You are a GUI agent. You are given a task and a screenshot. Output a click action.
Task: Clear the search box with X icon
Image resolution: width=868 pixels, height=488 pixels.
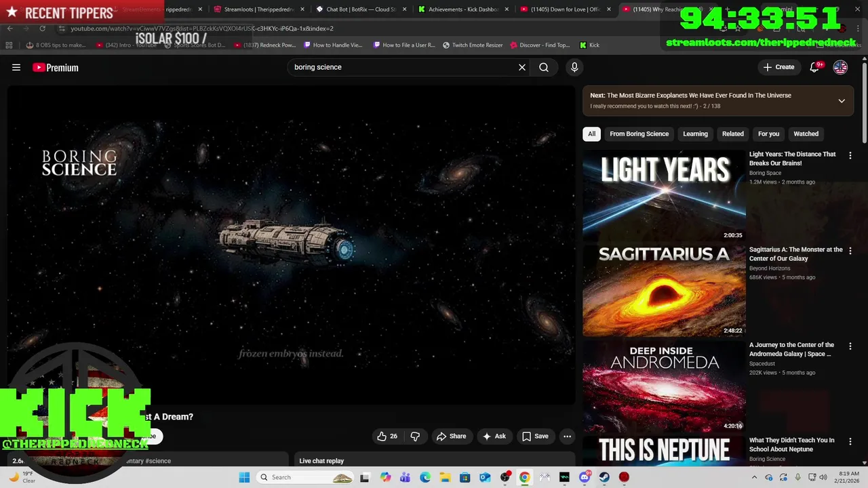522,67
